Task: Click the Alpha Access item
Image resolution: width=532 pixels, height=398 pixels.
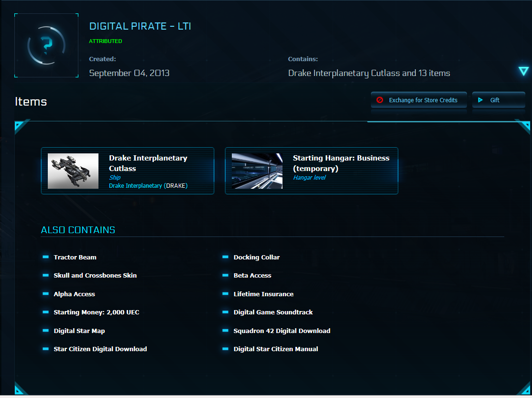Action: click(x=74, y=294)
